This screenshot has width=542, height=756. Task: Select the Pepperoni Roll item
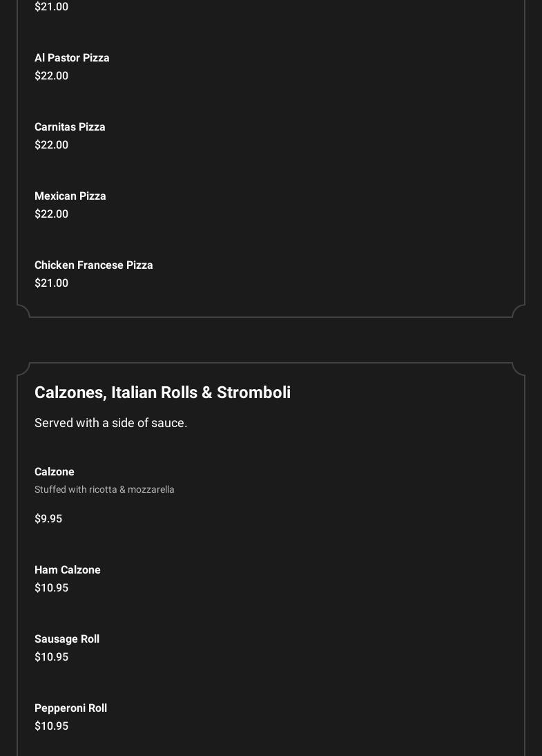click(70, 708)
